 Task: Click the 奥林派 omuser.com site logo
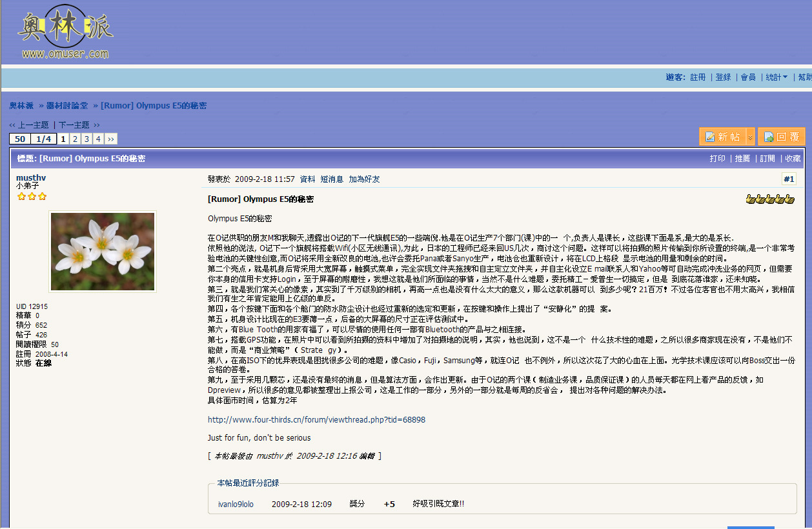click(x=65, y=32)
